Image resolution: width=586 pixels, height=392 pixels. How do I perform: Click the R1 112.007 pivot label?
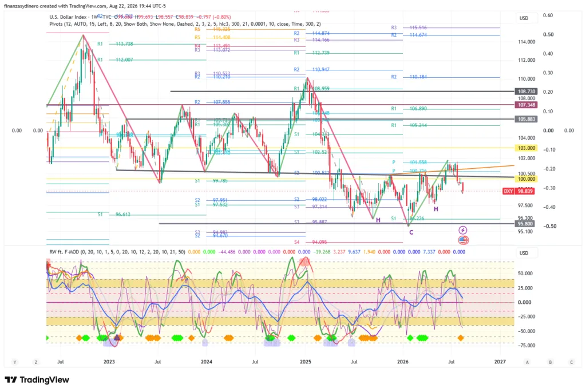115,60
